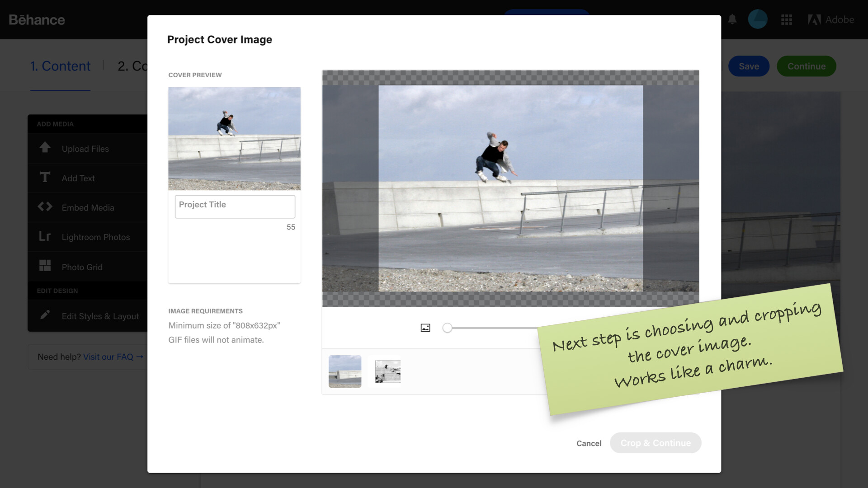
Task: Switch to the 1. Content tab
Action: click(60, 66)
